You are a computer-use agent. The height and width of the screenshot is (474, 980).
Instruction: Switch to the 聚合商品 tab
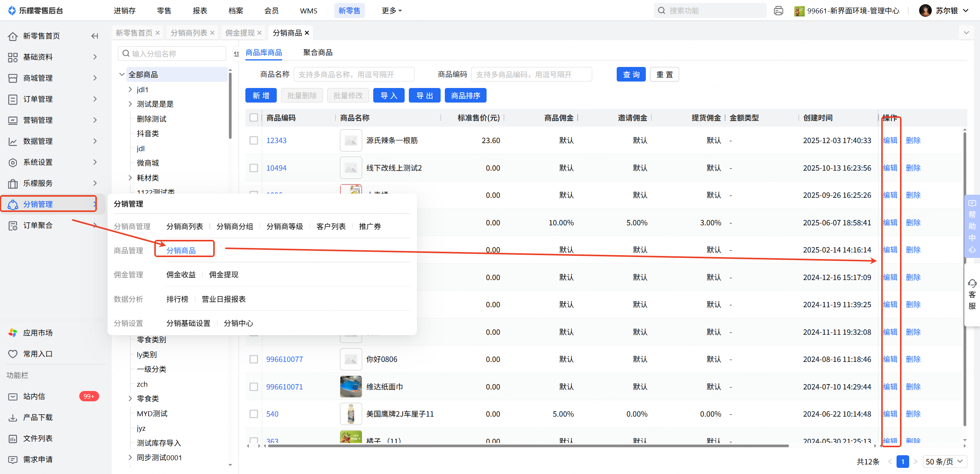pos(318,52)
